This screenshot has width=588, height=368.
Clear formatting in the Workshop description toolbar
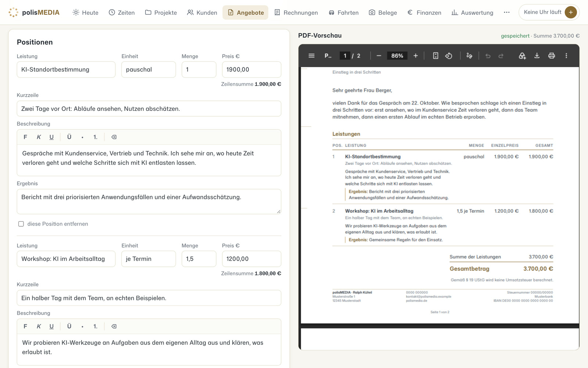click(x=114, y=326)
